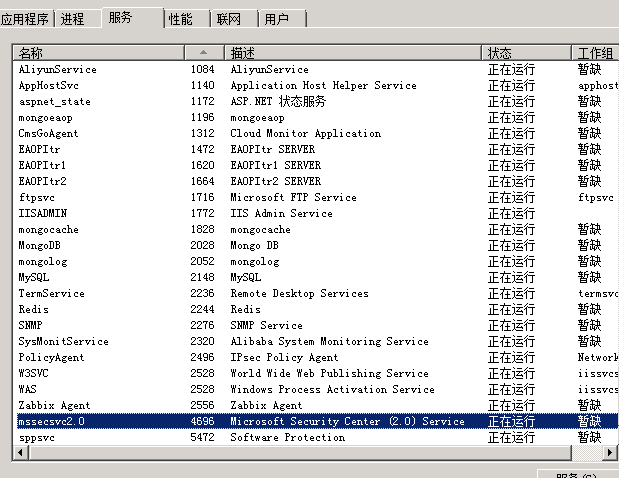Sort by the 描述 column header
Viewport: 619px width, 478px height.
tap(353, 52)
